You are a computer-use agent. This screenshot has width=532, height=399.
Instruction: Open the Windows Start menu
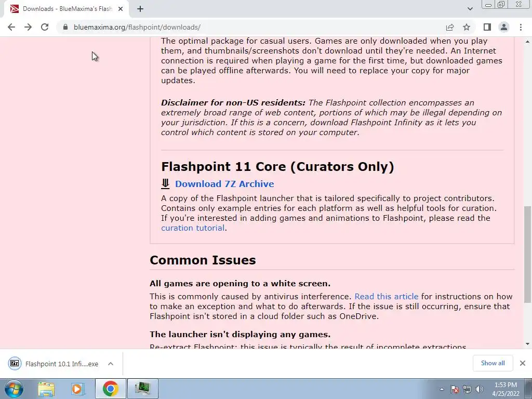[x=14, y=389]
